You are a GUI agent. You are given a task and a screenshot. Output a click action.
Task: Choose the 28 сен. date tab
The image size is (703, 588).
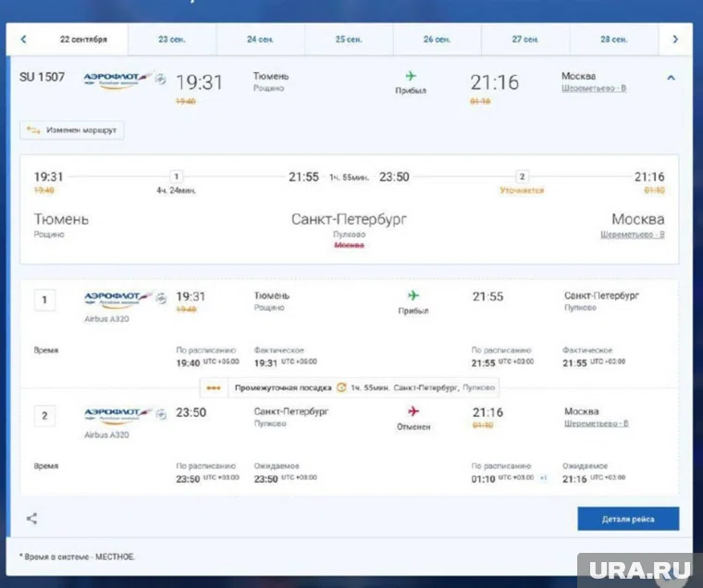pyautogui.click(x=613, y=40)
